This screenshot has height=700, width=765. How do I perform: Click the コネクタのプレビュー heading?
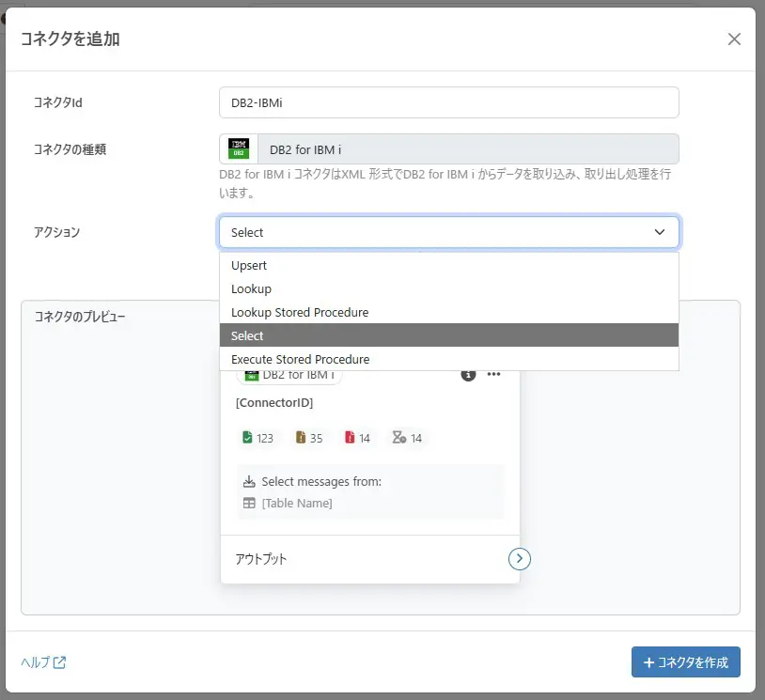(80, 317)
